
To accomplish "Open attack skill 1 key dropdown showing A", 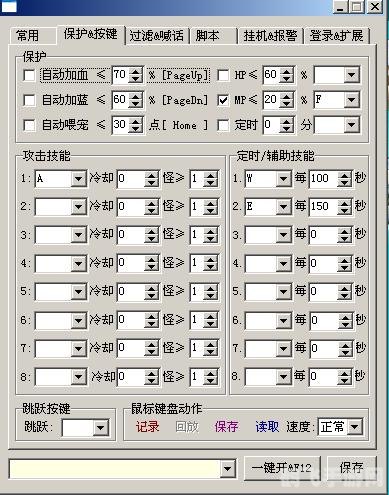I will 79,179.
